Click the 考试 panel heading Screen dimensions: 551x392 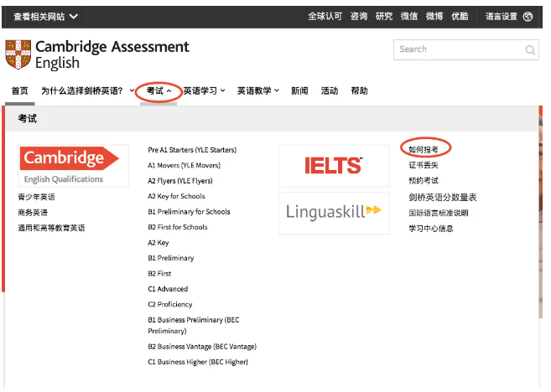(x=28, y=119)
